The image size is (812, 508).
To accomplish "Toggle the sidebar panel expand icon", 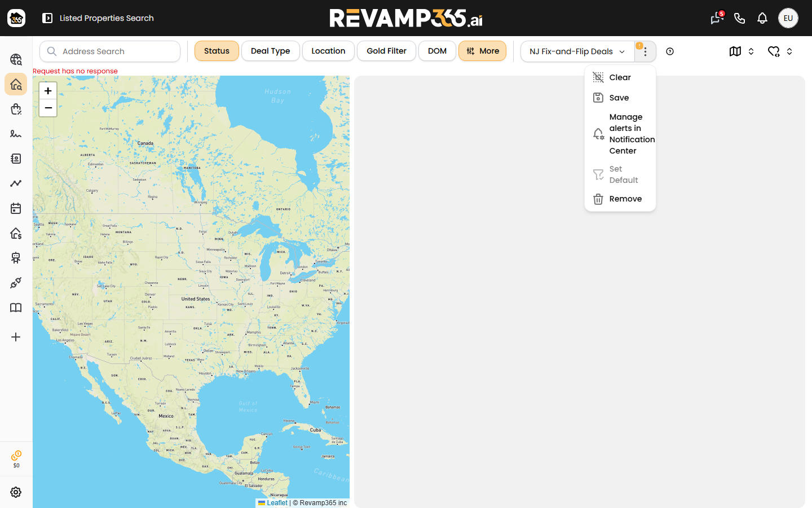I will (x=47, y=18).
